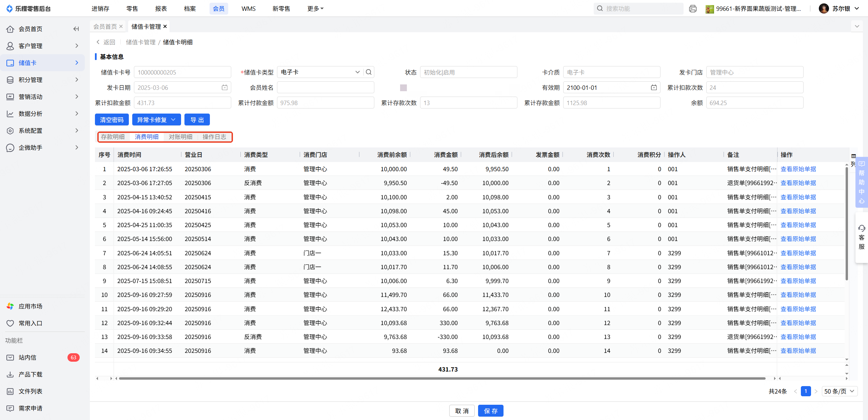This screenshot has width=868, height=420.
Task: Click the search magnifier beside 储值卡类型
Action: click(369, 72)
